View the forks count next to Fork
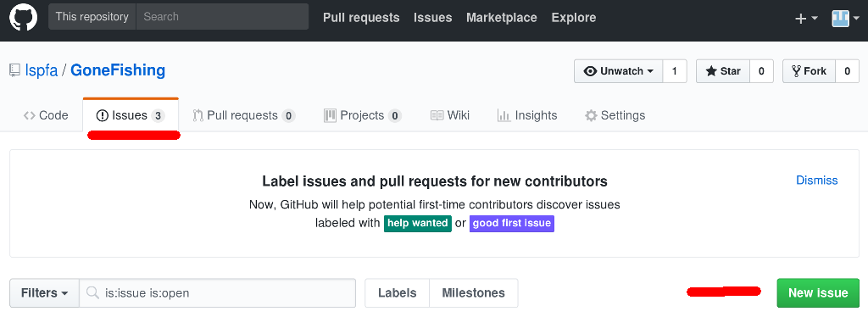The height and width of the screenshot is (317, 868). pyautogui.click(x=847, y=71)
